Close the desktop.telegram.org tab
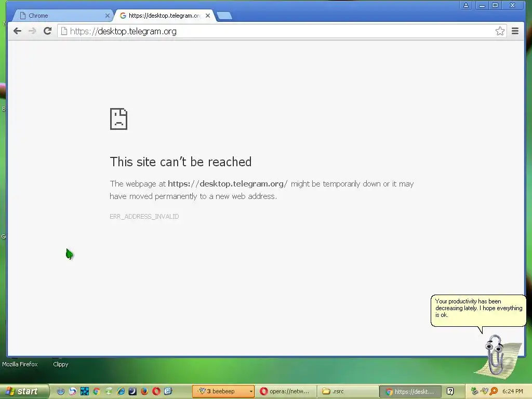Viewport: 532px width, 399px height. click(208, 16)
